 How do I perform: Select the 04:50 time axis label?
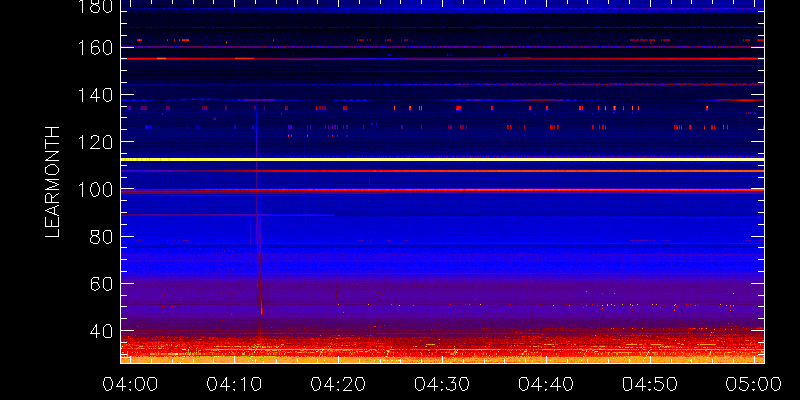point(650,384)
